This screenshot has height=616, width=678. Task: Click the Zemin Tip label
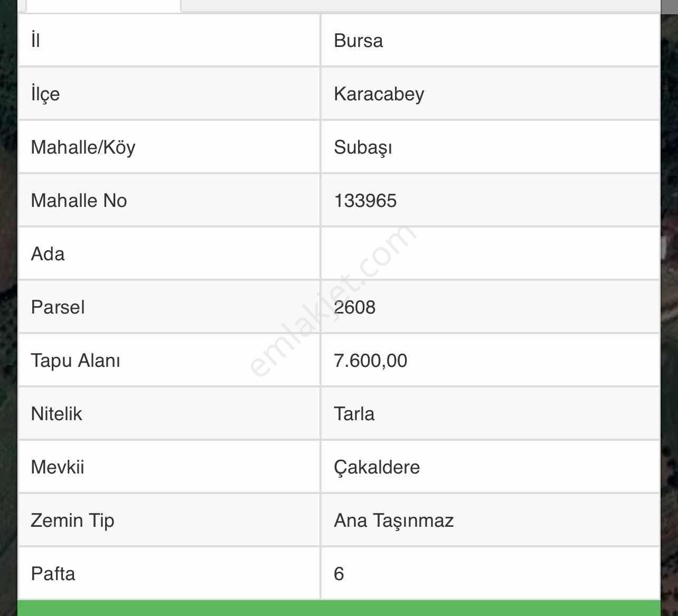click(x=72, y=520)
